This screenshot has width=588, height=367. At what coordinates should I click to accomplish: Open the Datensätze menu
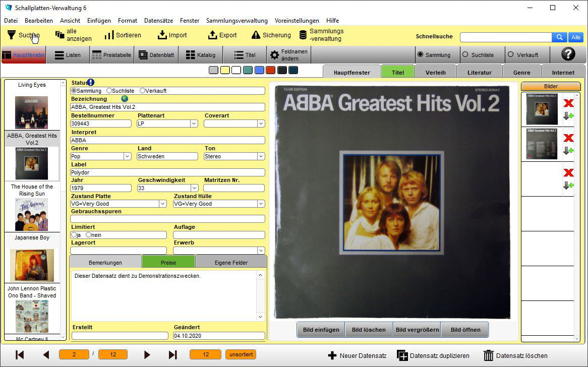coord(158,21)
